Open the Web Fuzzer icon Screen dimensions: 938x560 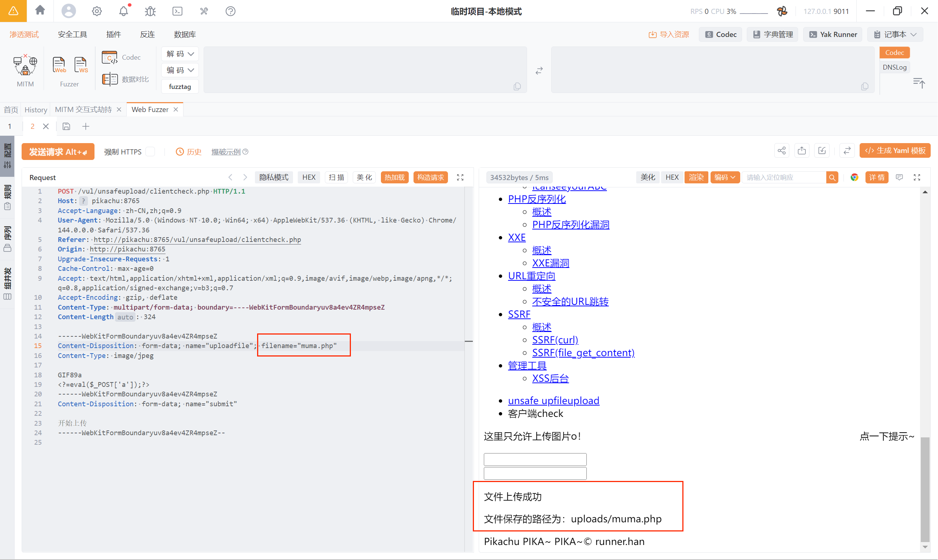59,65
